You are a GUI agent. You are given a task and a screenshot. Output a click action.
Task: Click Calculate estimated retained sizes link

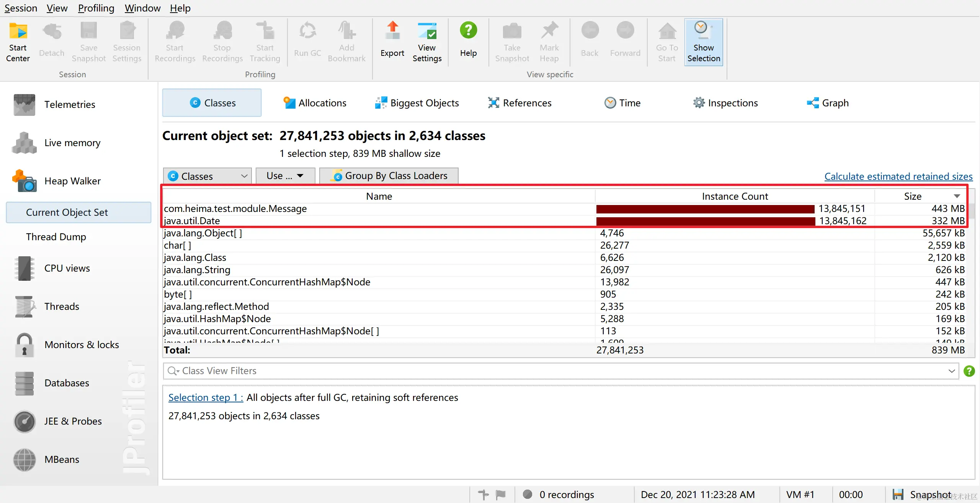pos(898,176)
